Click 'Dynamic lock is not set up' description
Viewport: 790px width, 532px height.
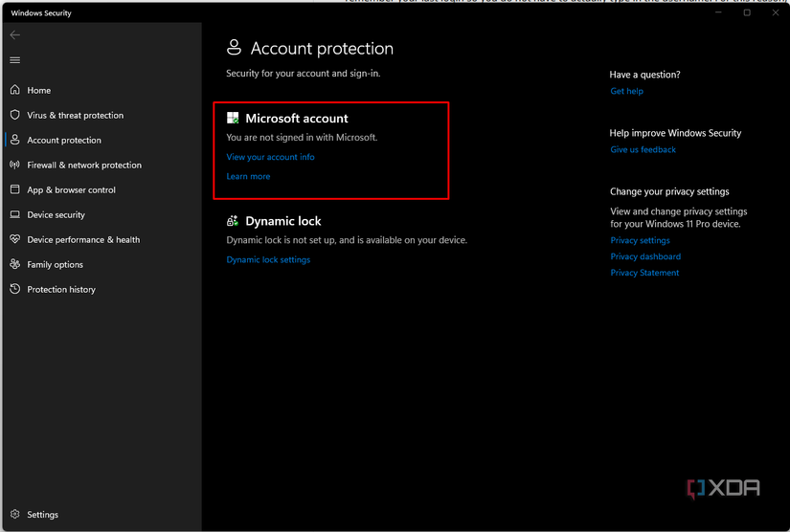pyautogui.click(x=347, y=240)
